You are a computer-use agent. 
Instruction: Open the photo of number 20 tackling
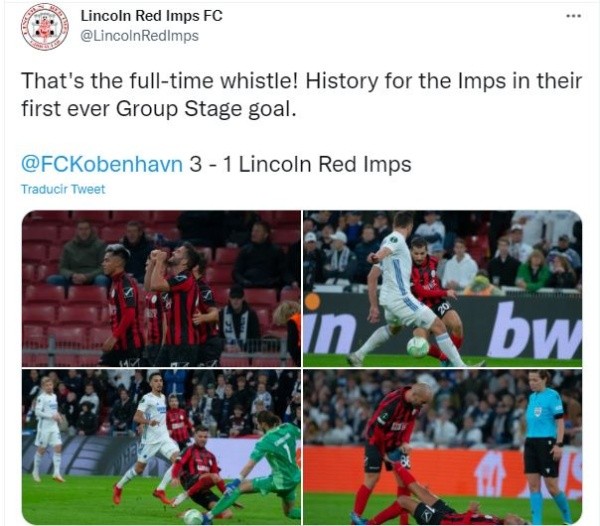click(443, 288)
